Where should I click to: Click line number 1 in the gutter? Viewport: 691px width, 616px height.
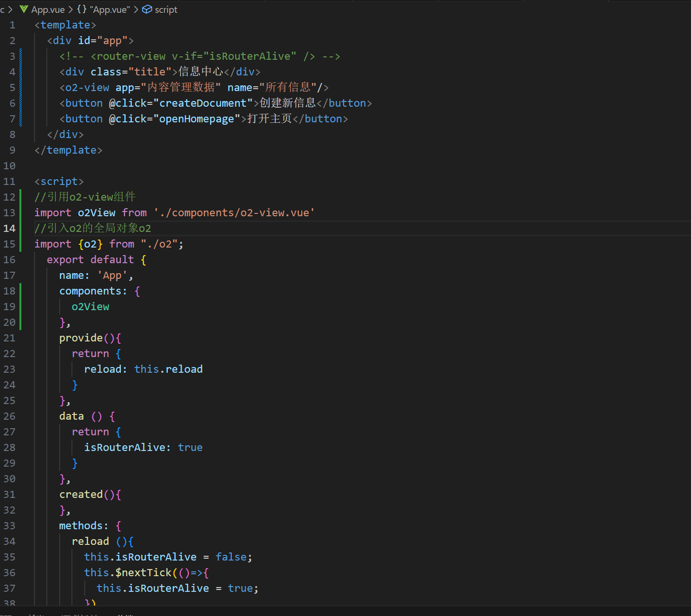point(12,25)
